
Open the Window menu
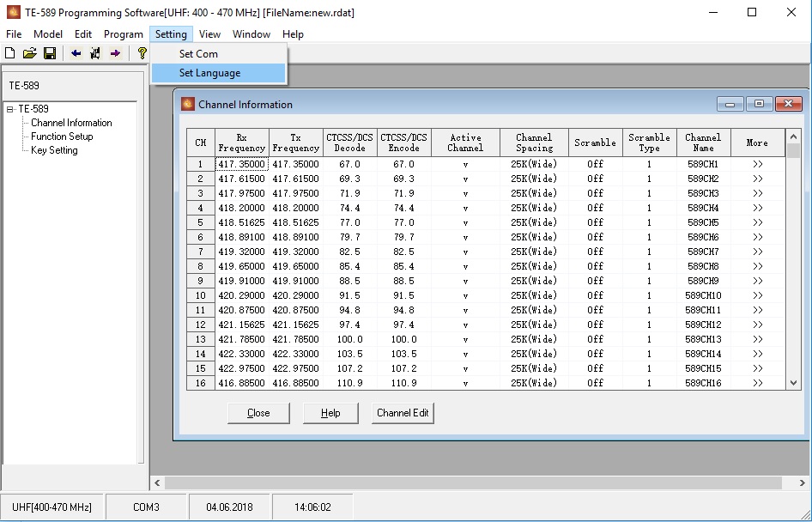251,34
